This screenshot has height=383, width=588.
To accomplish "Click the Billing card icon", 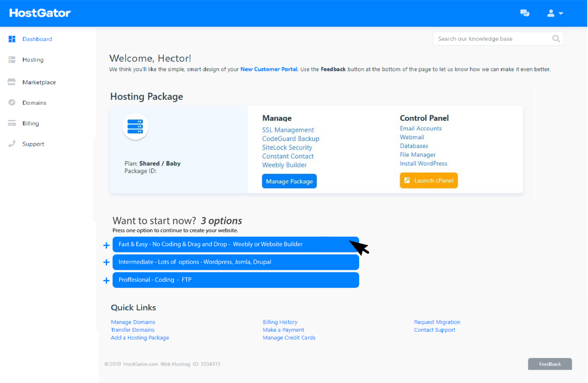I will click(x=12, y=123).
